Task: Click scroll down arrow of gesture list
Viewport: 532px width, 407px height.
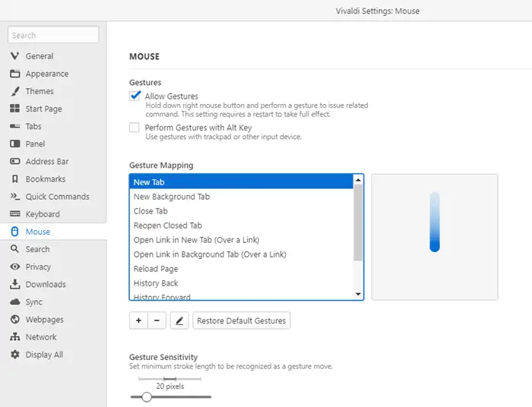Action: pos(358,294)
